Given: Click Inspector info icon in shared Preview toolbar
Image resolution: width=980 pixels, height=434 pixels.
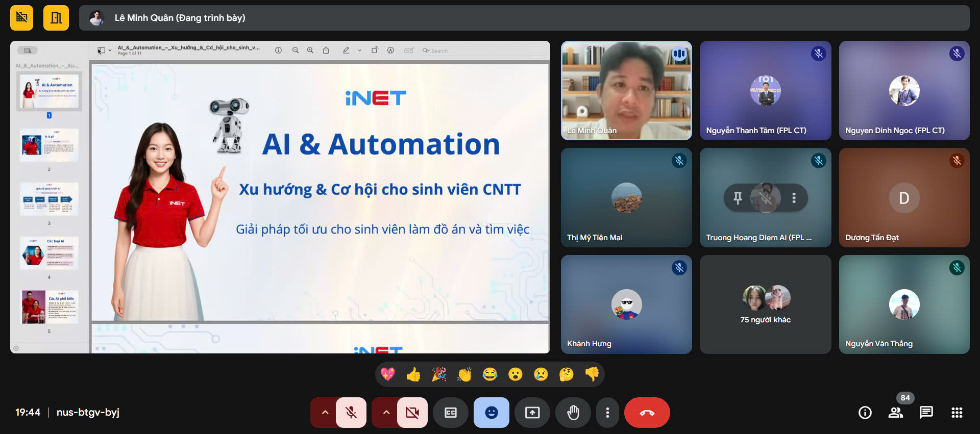Looking at the screenshot, I should (x=278, y=50).
